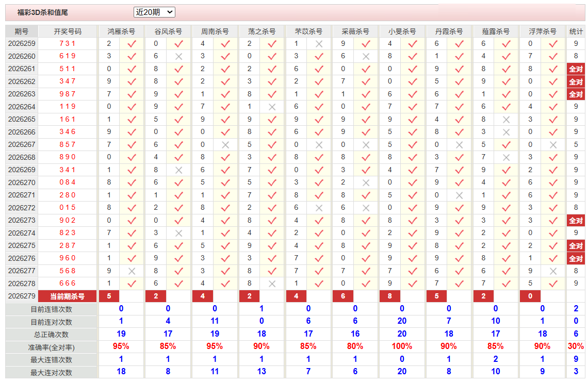Click winning number 6 6 6 in row 2026278
This screenshot has width=588, height=383.
pyautogui.click(x=68, y=284)
